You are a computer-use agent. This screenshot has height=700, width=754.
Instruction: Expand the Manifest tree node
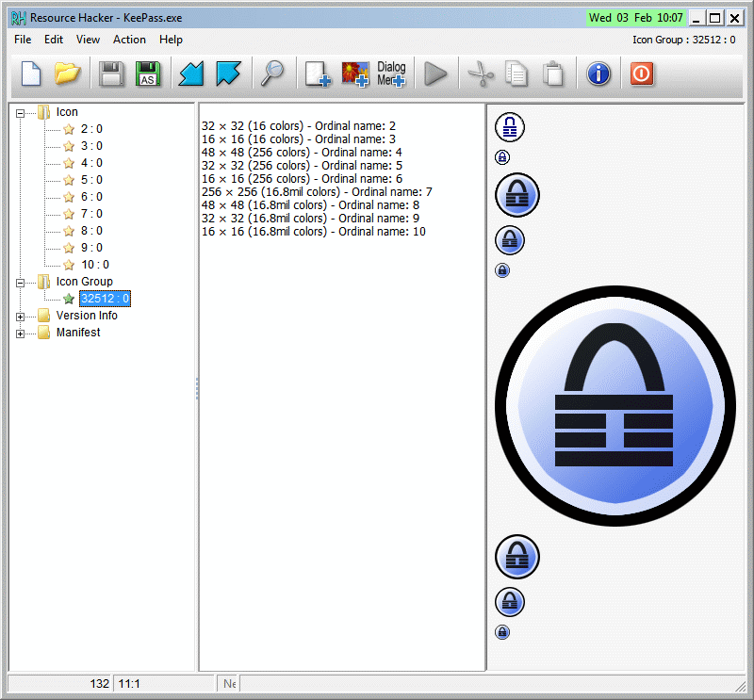pyautogui.click(x=21, y=333)
